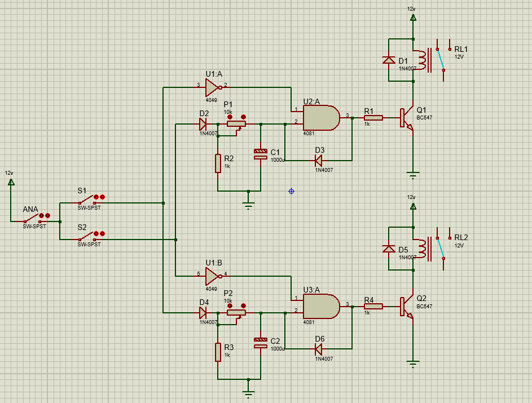Select the 12v power terminal feeding ANA
The image size is (532, 403).
point(11,182)
